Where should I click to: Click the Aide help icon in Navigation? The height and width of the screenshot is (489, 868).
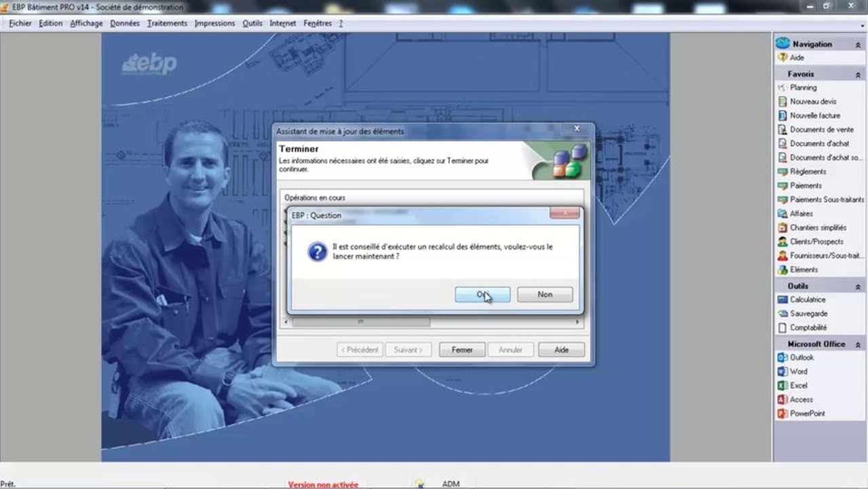tap(782, 58)
